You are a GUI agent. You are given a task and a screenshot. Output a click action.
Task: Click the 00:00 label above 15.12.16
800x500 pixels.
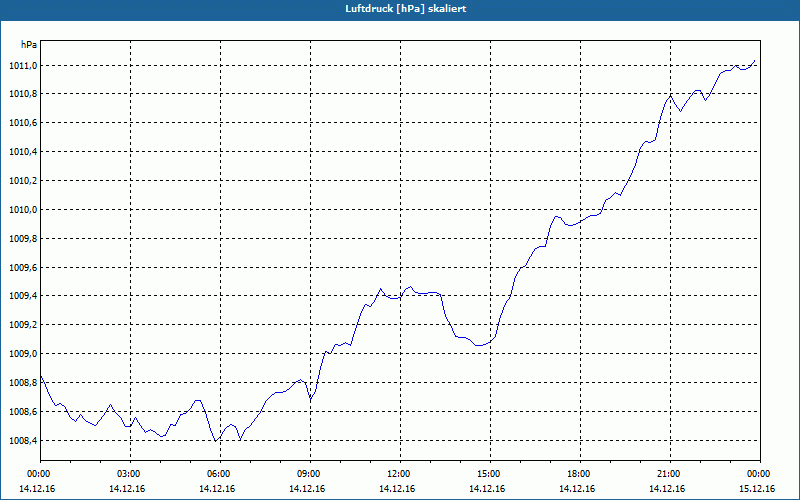761,474
